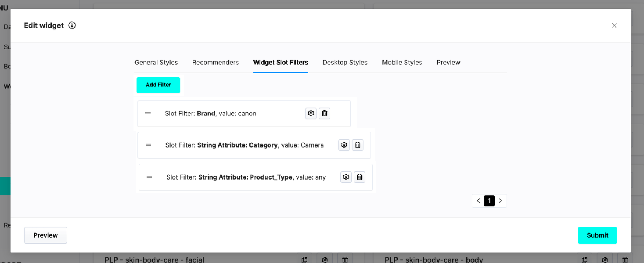The image size is (644, 263).
Task: Click the drag handle of Product_Type filter
Action: point(149,177)
